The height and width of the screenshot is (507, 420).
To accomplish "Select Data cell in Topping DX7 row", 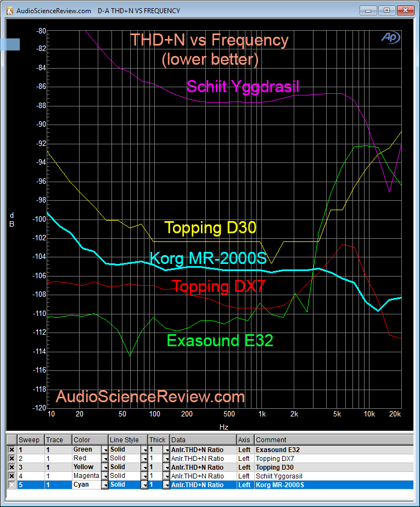I will pyautogui.click(x=204, y=459).
